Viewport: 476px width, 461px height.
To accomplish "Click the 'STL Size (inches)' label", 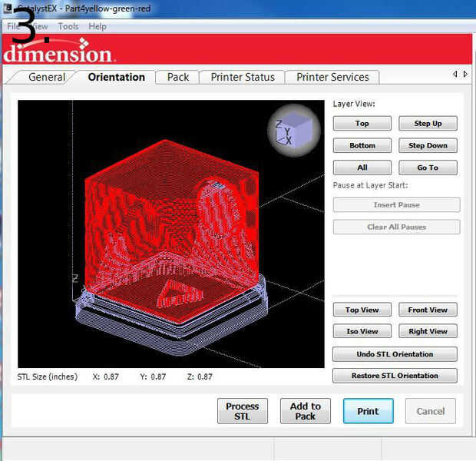I will 48,376.
